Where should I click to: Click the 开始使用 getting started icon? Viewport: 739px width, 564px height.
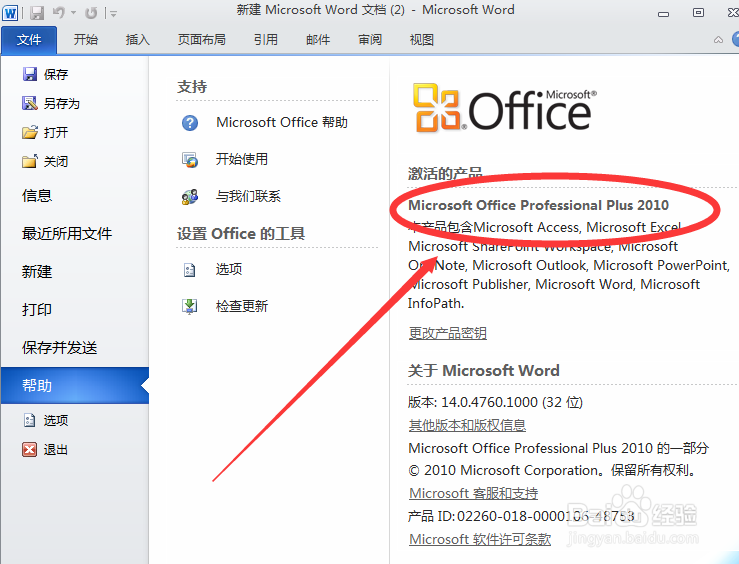click(190, 160)
